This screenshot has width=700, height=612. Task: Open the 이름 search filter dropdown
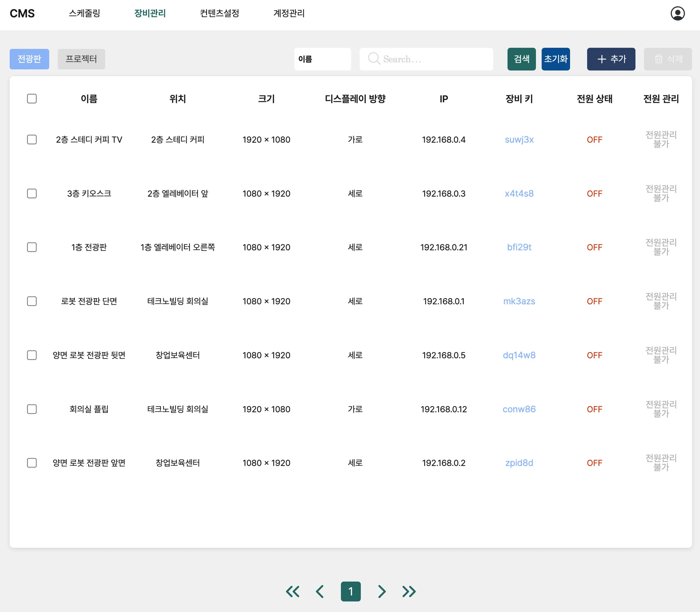click(x=322, y=59)
